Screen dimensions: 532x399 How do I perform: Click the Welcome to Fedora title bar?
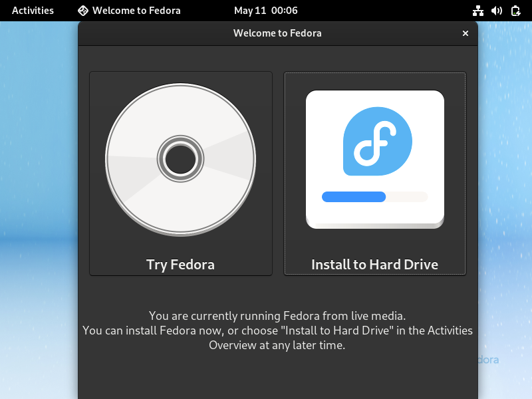(x=277, y=33)
